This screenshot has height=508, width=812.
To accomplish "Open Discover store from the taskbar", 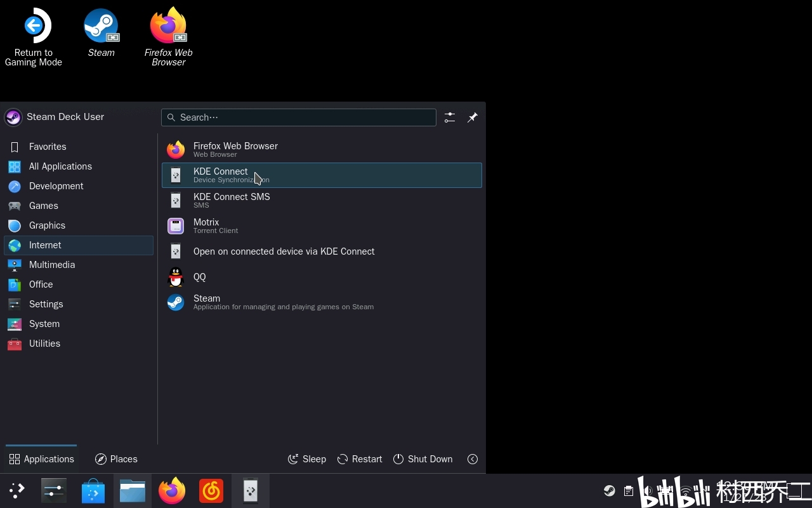I will pos(93,491).
